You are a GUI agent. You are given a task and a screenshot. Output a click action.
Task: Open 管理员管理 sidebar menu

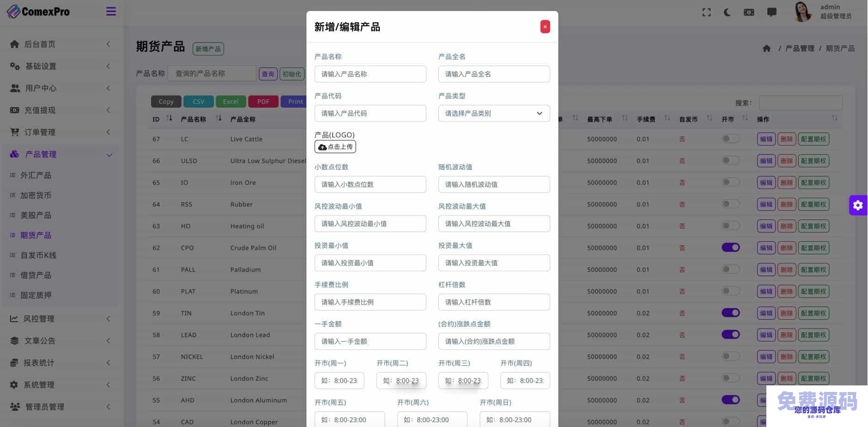click(60, 407)
